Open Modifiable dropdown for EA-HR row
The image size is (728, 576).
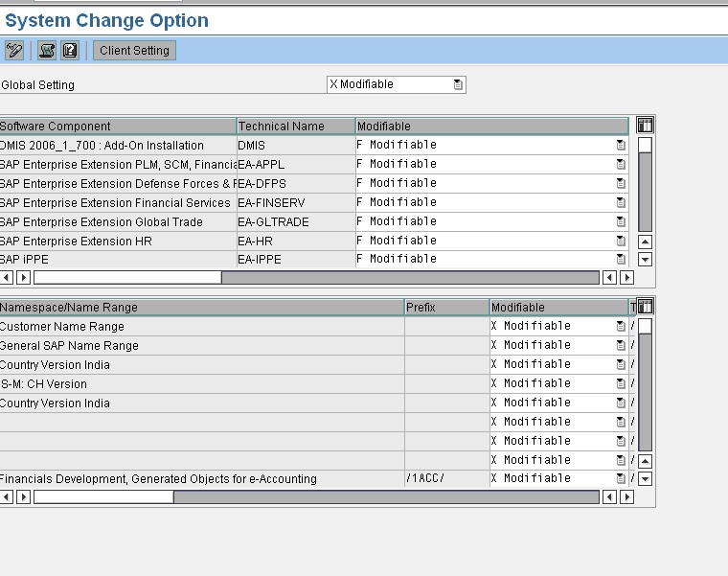tap(621, 241)
